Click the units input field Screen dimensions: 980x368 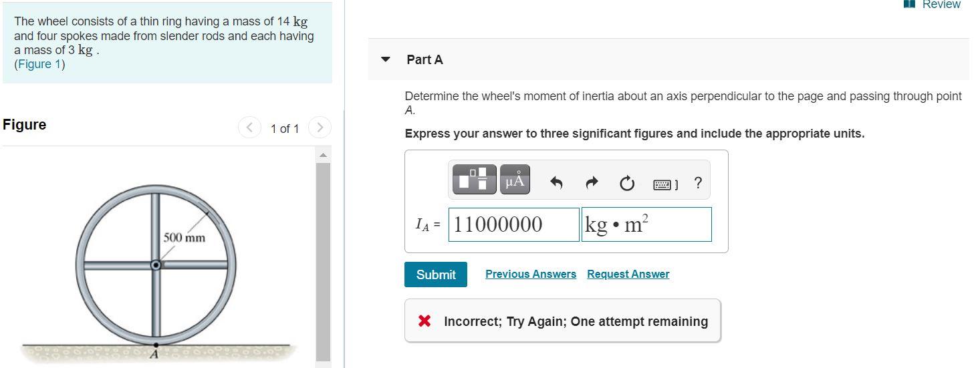point(646,224)
